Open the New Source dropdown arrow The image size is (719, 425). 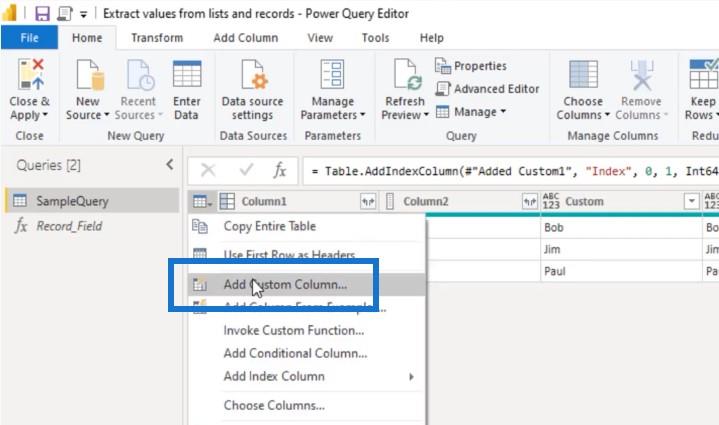coord(106,115)
